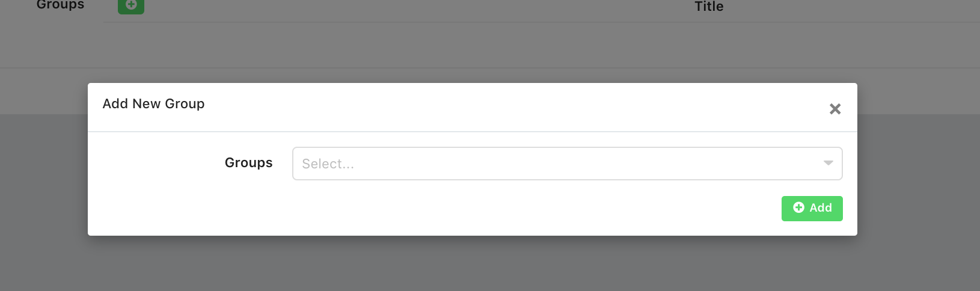Image resolution: width=980 pixels, height=291 pixels.
Task: Click the "Select..." placeholder text
Action: point(328,164)
